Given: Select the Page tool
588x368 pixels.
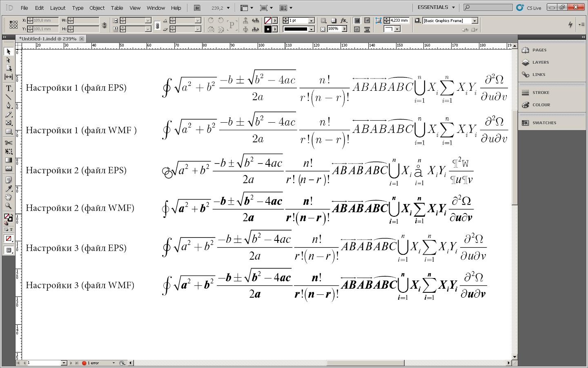Looking at the screenshot, I should coord(8,68).
